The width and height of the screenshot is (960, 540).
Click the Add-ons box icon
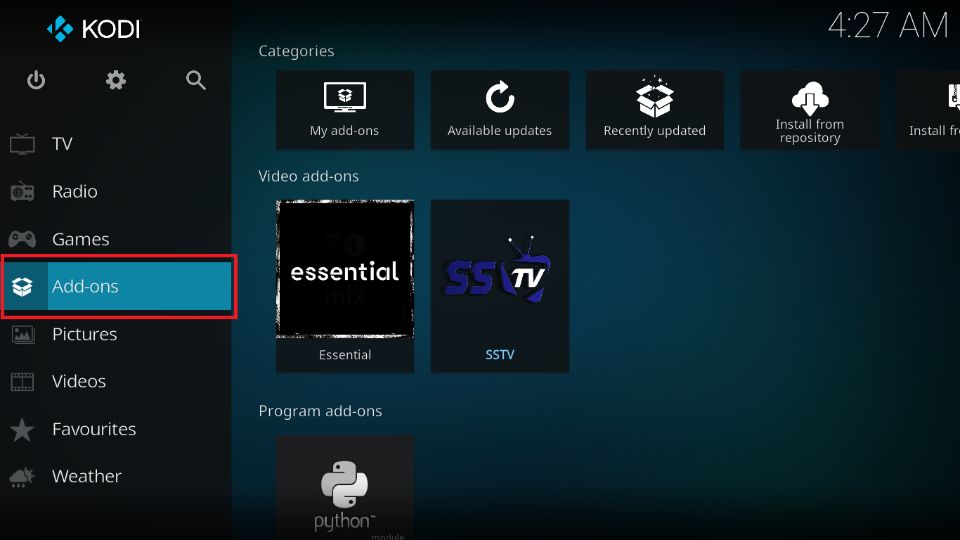(x=22, y=286)
